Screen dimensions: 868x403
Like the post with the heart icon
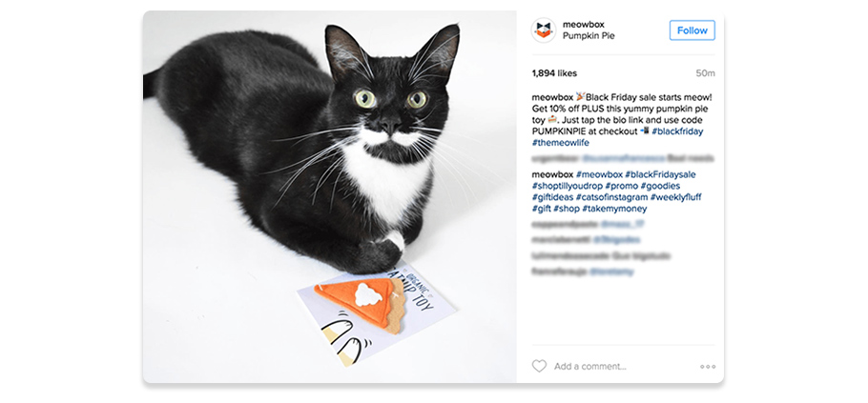point(539,366)
